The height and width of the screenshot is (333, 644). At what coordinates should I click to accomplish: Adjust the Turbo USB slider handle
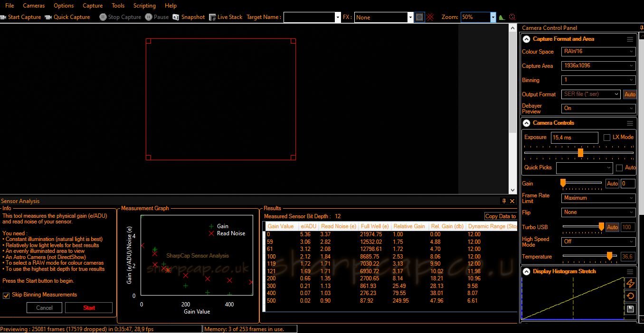pyautogui.click(x=601, y=227)
